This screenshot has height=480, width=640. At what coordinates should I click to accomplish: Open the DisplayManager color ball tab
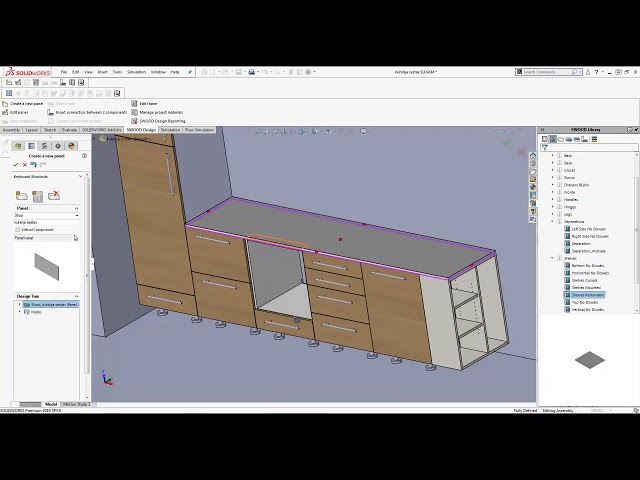[71, 146]
